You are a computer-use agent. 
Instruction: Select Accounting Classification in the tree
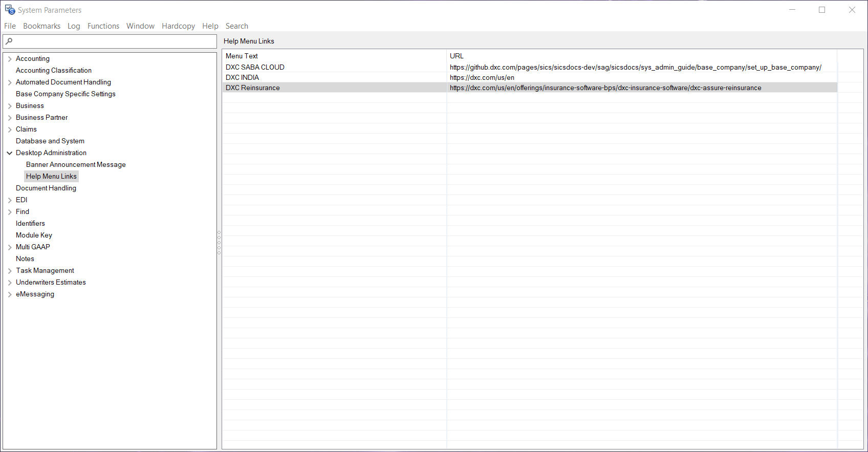[54, 71]
